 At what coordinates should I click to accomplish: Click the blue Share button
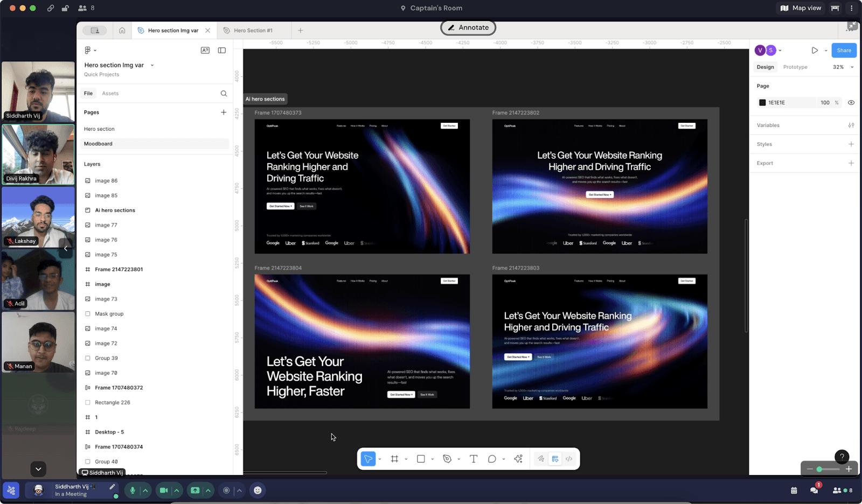pos(844,50)
